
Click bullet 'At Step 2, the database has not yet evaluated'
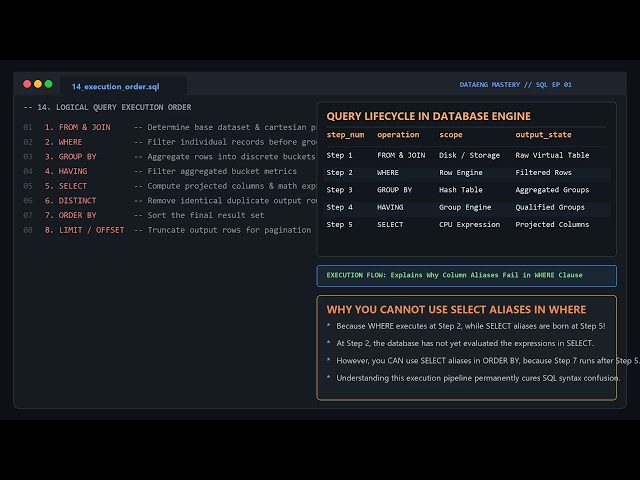pyautogui.click(x=465, y=343)
